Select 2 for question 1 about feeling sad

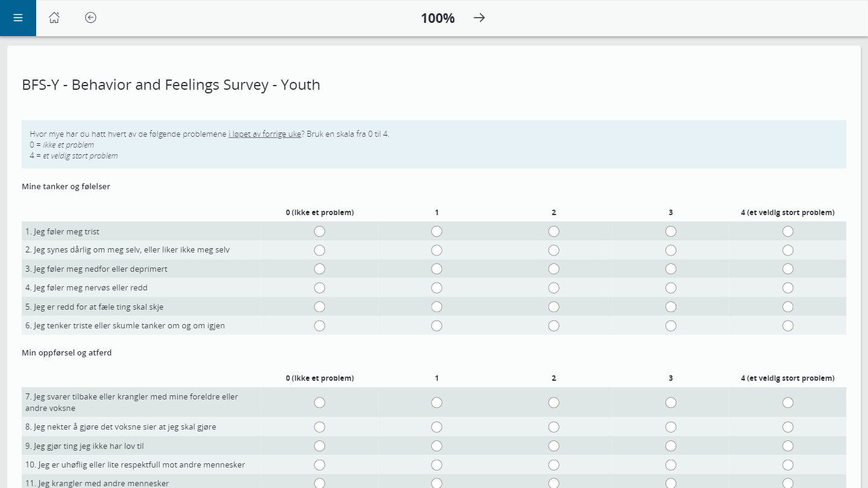click(x=553, y=231)
